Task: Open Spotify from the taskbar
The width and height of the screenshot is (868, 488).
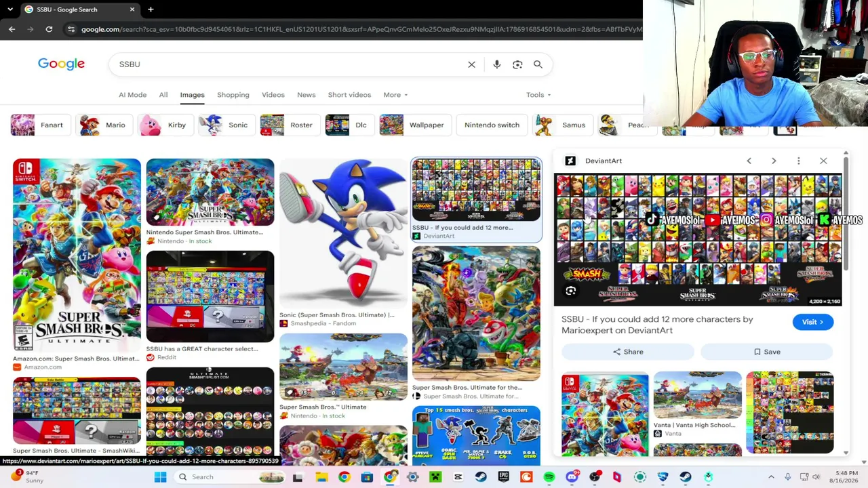Action: (x=549, y=477)
